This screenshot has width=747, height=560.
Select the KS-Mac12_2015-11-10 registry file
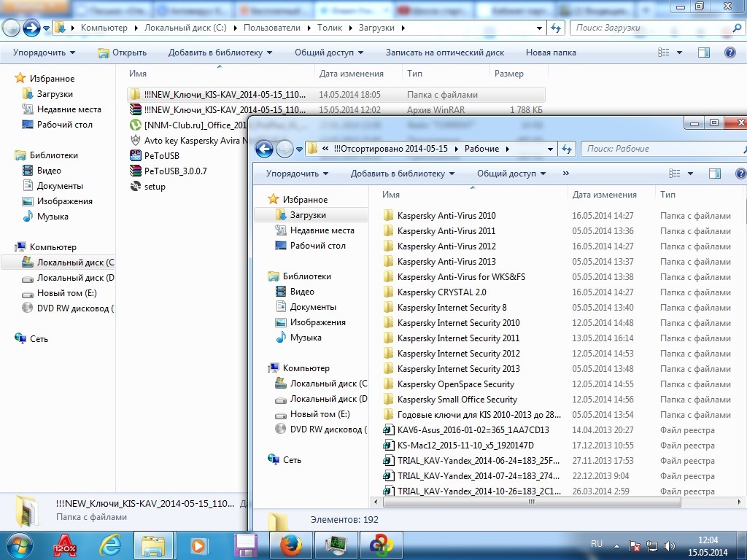[x=459, y=446]
